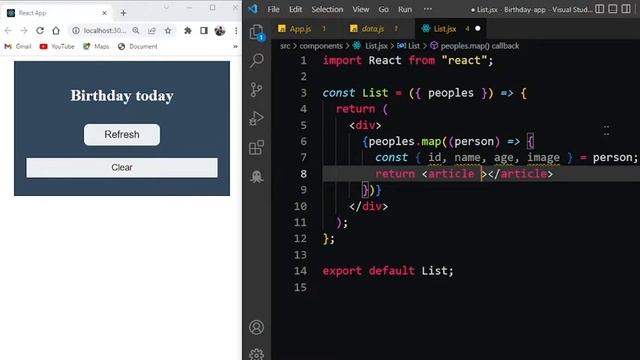
Task: Toggle primary side bar layout icon
Action: pyautogui.click(x=600, y=9)
